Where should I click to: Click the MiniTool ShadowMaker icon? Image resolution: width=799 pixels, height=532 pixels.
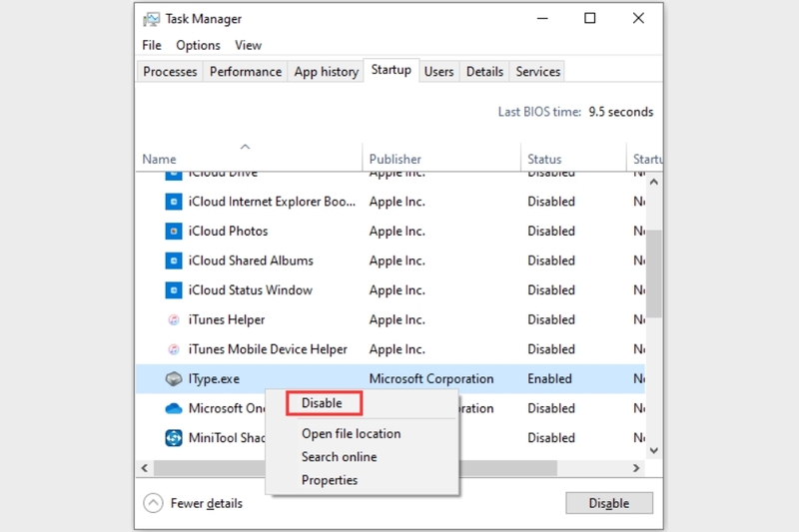coord(174,438)
